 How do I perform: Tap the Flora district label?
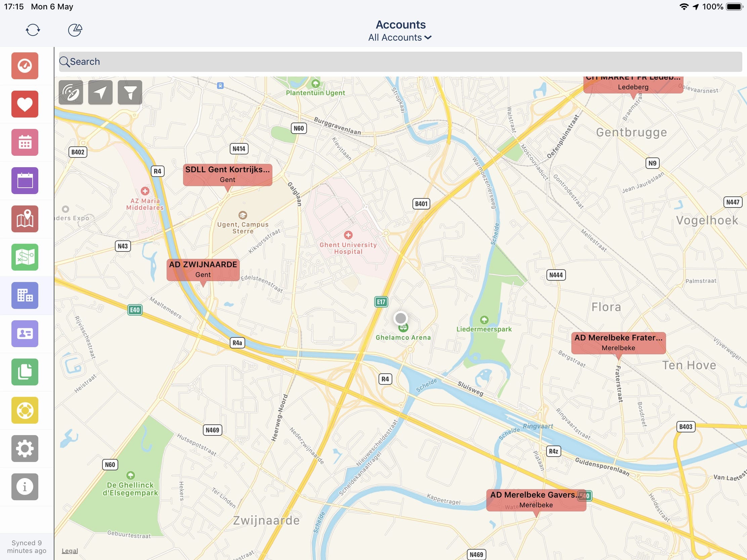click(606, 307)
